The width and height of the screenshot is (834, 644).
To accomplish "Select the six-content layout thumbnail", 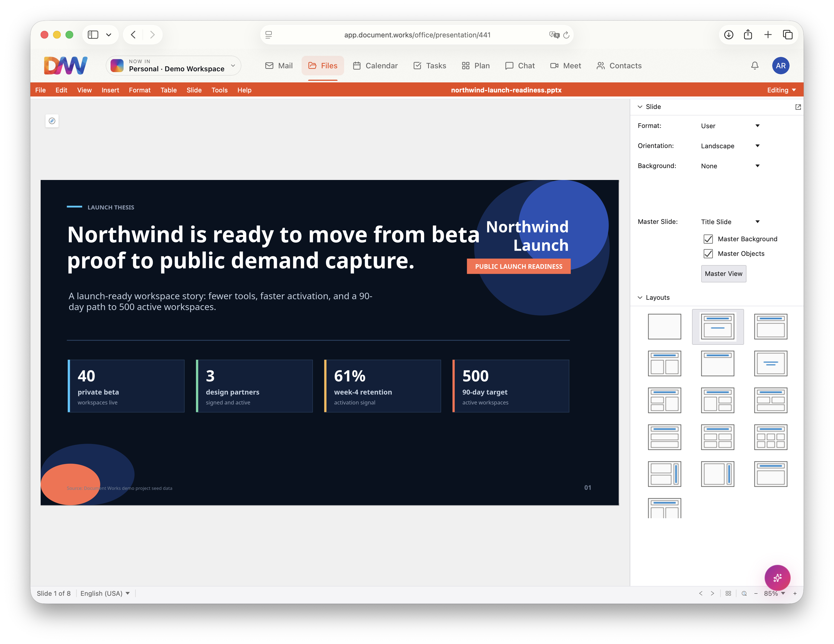I will [x=771, y=437].
